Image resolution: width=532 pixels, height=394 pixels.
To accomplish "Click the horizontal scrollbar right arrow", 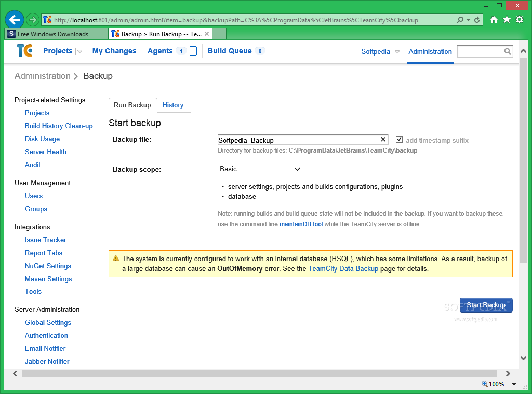I will tap(508, 373).
